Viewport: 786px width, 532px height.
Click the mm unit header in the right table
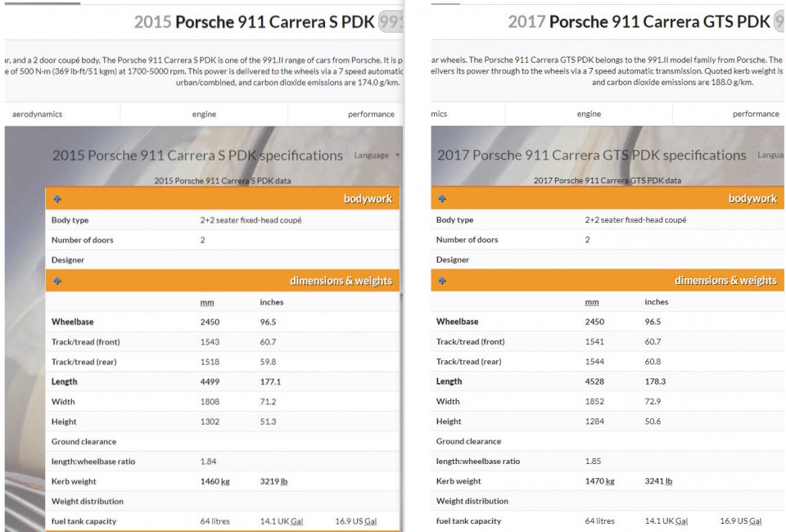coord(591,301)
